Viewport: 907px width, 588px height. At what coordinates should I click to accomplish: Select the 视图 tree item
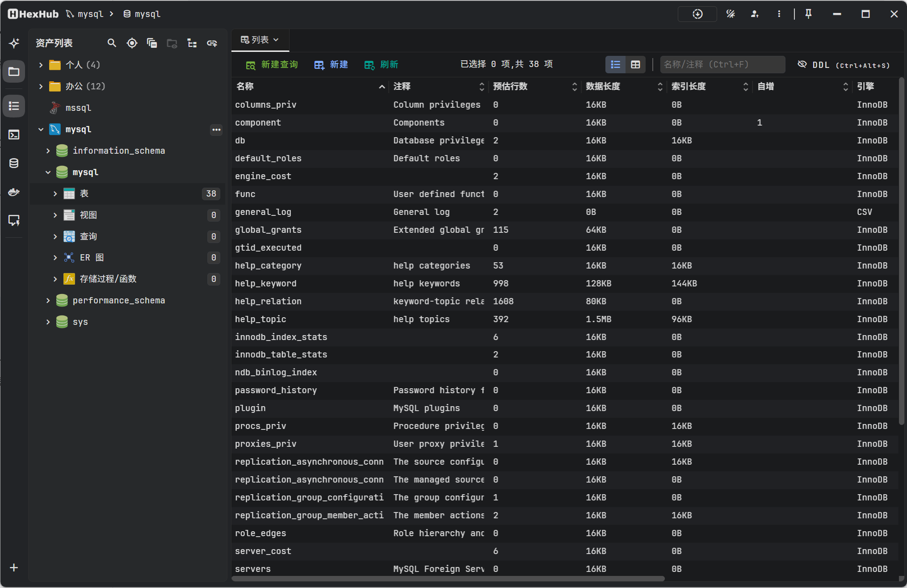[x=127, y=215]
